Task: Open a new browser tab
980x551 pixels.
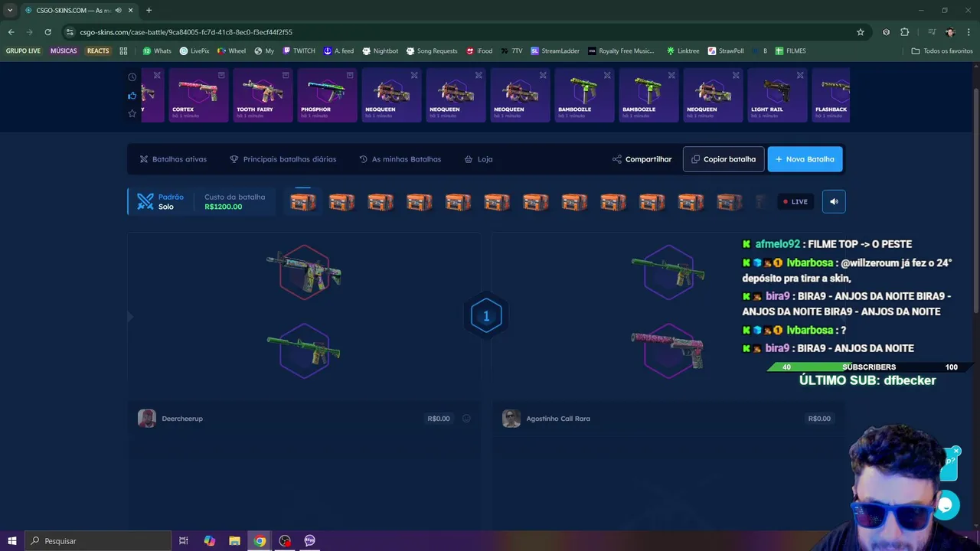Action: tap(149, 10)
